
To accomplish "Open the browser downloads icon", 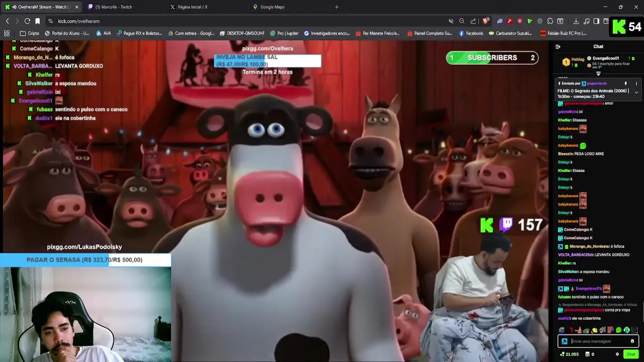I will [x=576, y=21].
